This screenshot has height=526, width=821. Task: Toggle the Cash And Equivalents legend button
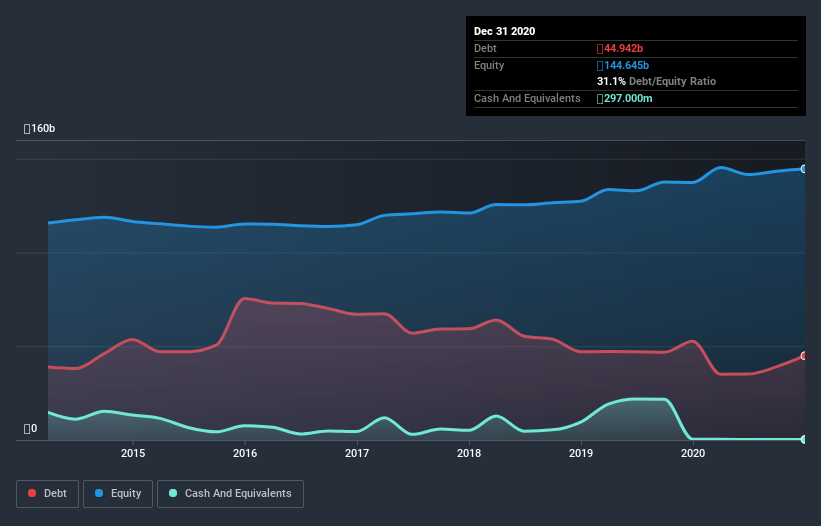point(230,494)
